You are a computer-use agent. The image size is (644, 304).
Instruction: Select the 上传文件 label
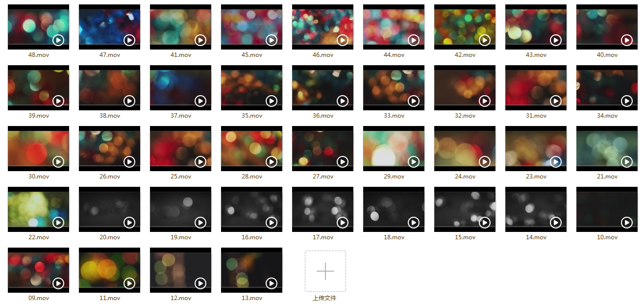[x=325, y=298]
